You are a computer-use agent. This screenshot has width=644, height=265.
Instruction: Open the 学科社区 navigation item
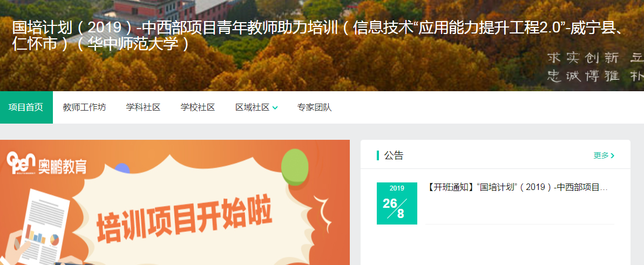click(x=143, y=107)
